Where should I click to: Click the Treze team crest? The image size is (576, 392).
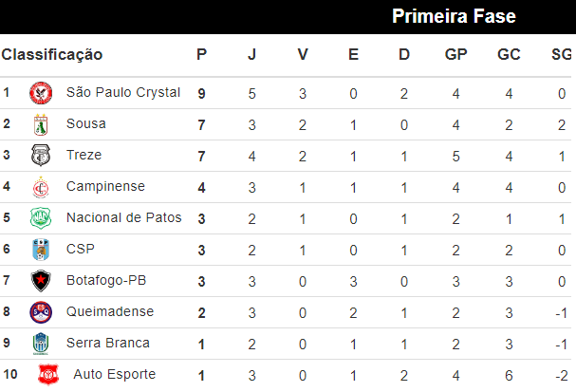[x=41, y=156]
